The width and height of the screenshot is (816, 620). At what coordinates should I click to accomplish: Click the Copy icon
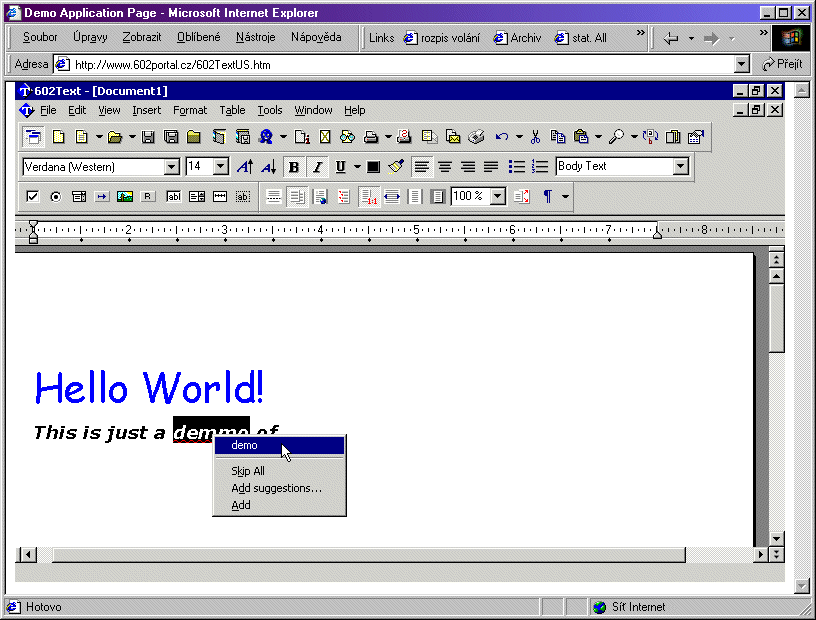558,137
